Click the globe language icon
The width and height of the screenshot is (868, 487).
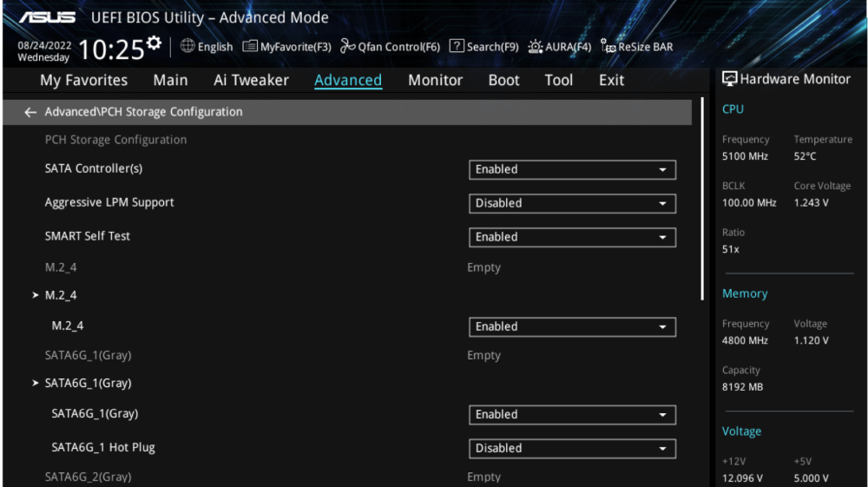tap(187, 46)
